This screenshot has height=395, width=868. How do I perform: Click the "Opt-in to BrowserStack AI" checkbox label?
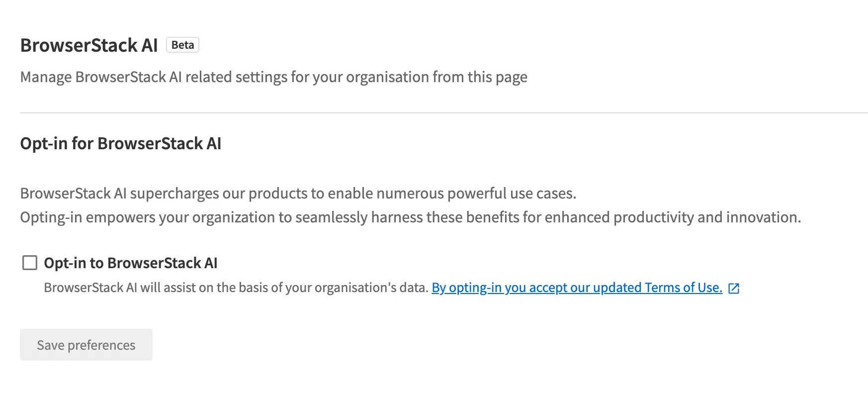pyautogui.click(x=131, y=263)
